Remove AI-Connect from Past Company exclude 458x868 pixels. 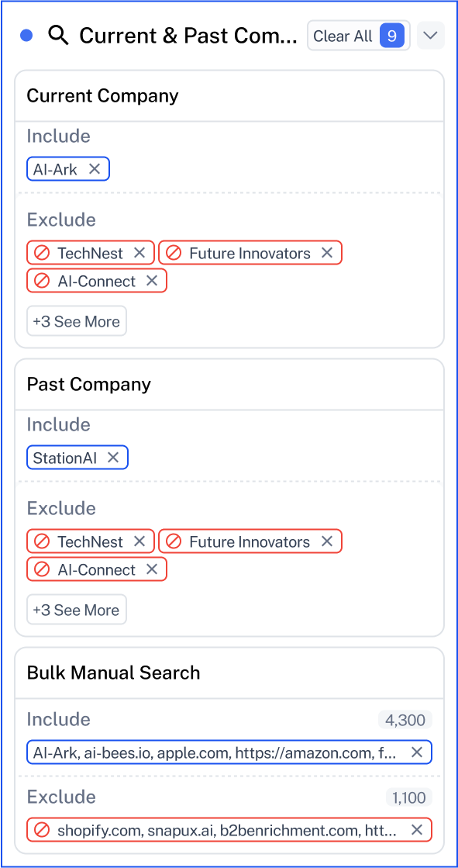pos(152,569)
